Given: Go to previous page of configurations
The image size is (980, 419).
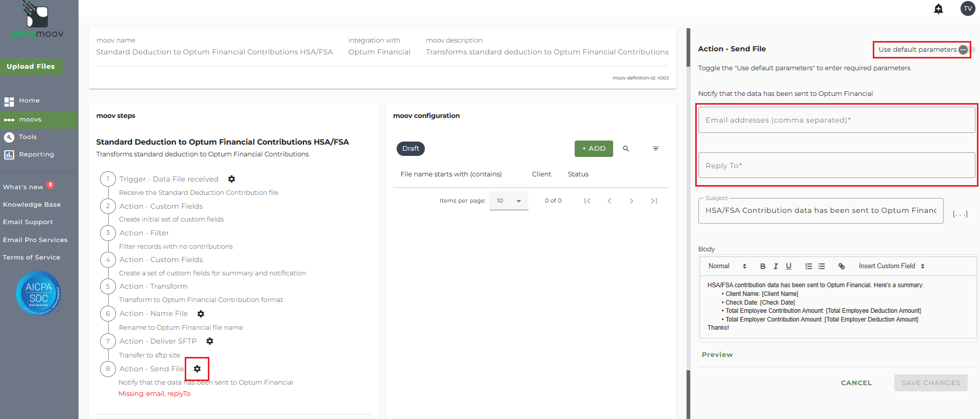Looking at the screenshot, I should pos(610,201).
